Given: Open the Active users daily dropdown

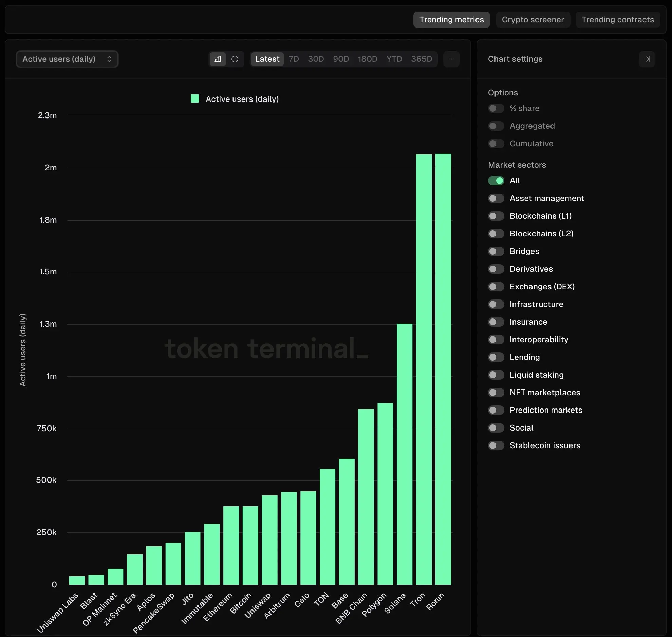Looking at the screenshot, I should click(x=67, y=59).
